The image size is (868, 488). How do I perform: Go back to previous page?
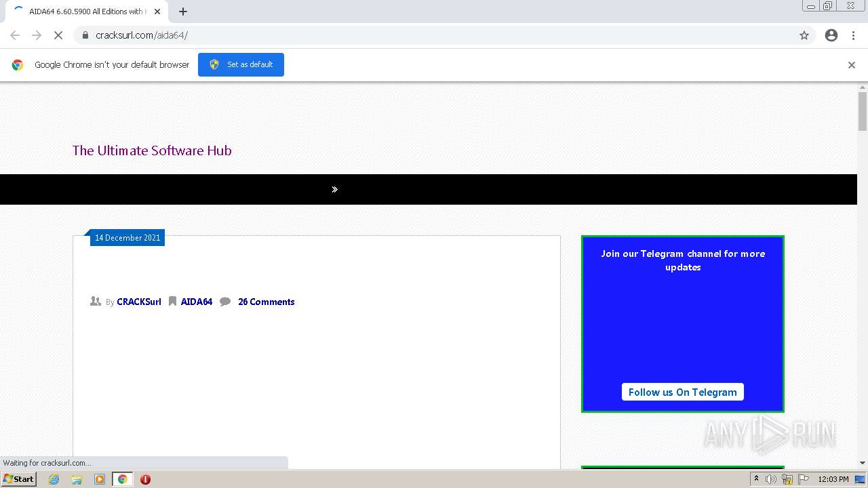[x=15, y=35]
